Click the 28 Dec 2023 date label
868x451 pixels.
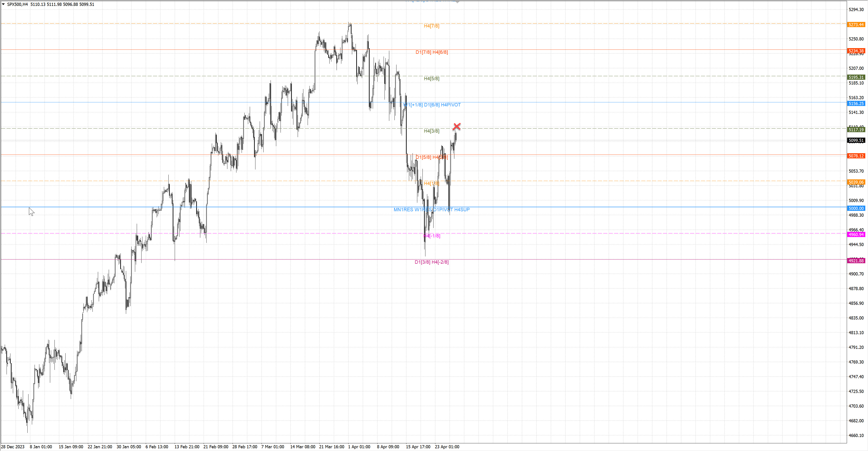[x=13, y=447]
